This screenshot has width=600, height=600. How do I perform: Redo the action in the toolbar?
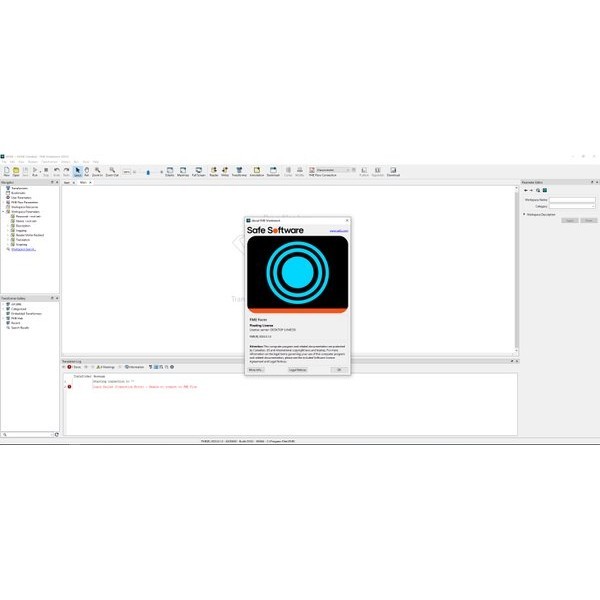[x=66, y=171]
